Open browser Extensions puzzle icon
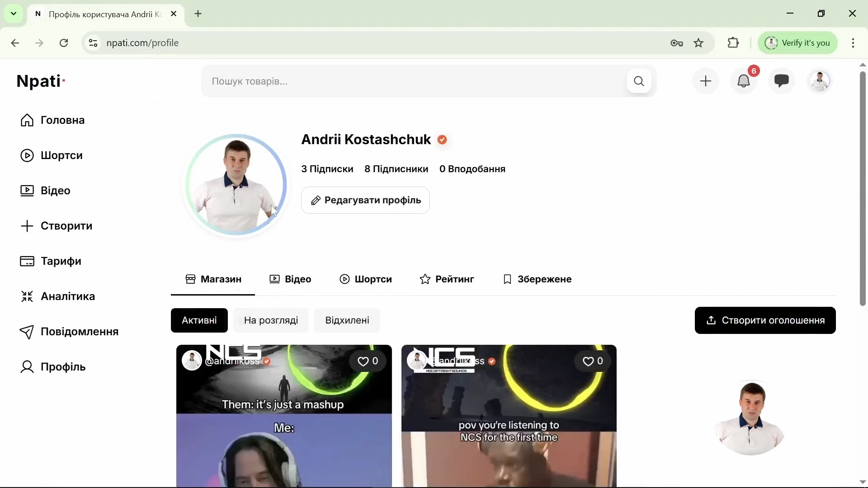This screenshot has height=488, width=868. point(734,43)
